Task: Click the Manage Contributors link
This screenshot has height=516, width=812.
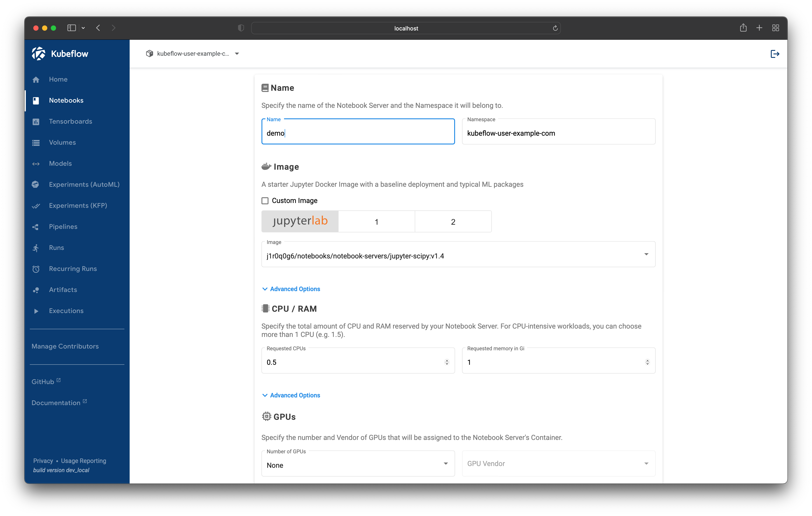Action: coord(65,346)
